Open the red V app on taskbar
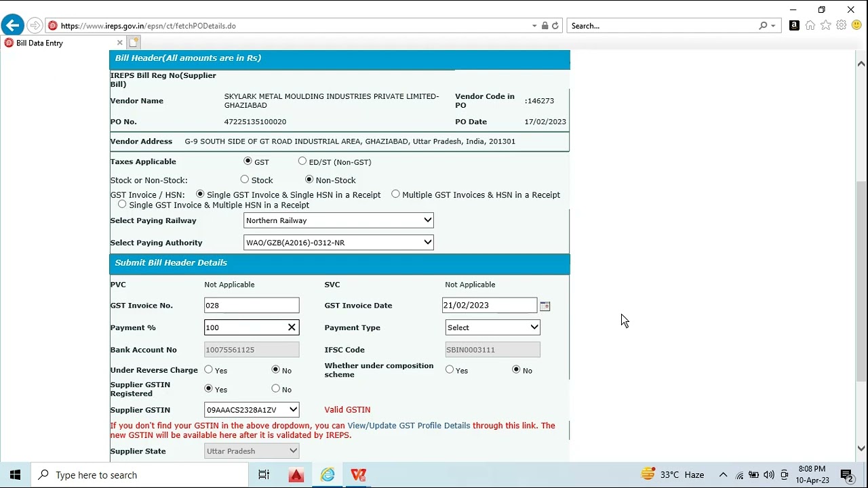Viewport: 868px width, 488px height. click(x=359, y=474)
